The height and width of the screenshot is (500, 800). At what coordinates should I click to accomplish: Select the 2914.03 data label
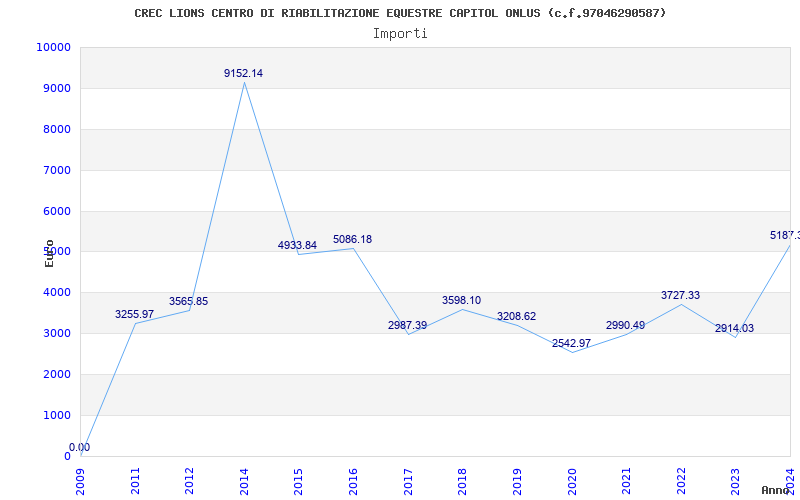pyautogui.click(x=734, y=329)
